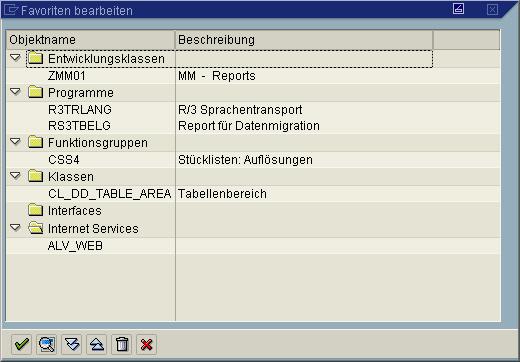520x362 pixels.
Task: Select the Internet Services tree label
Action: 93,229
